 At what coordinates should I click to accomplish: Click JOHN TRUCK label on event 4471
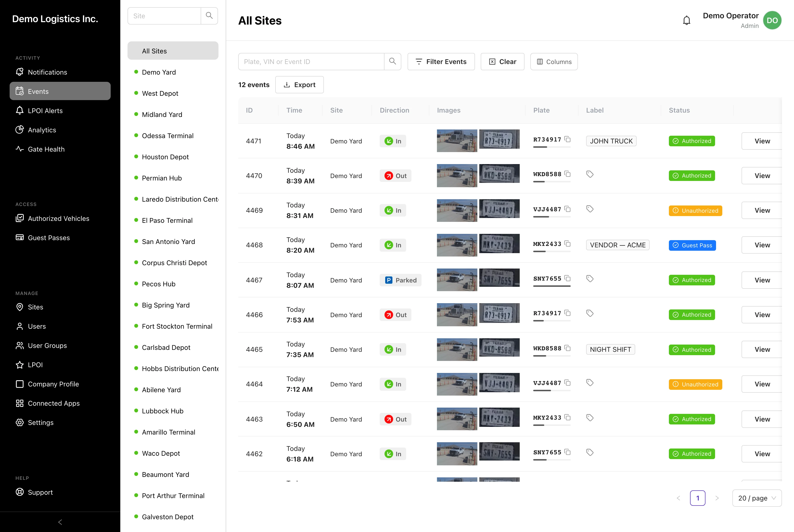(x=611, y=141)
